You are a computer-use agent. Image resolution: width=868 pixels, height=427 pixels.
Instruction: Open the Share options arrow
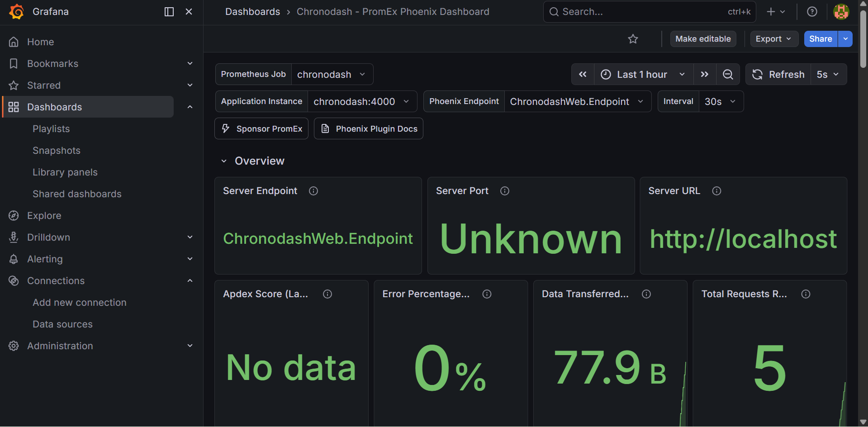pyautogui.click(x=845, y=39)
